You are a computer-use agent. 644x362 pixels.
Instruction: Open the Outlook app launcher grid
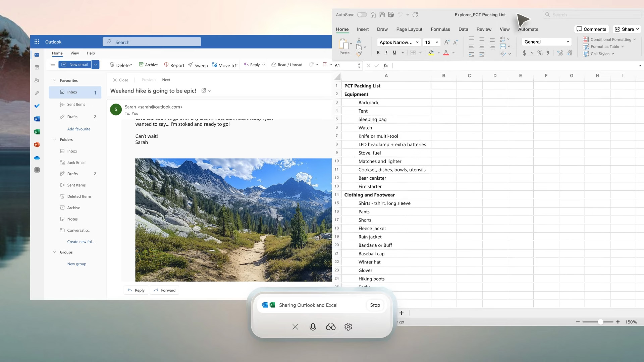(x=37, y=42)
